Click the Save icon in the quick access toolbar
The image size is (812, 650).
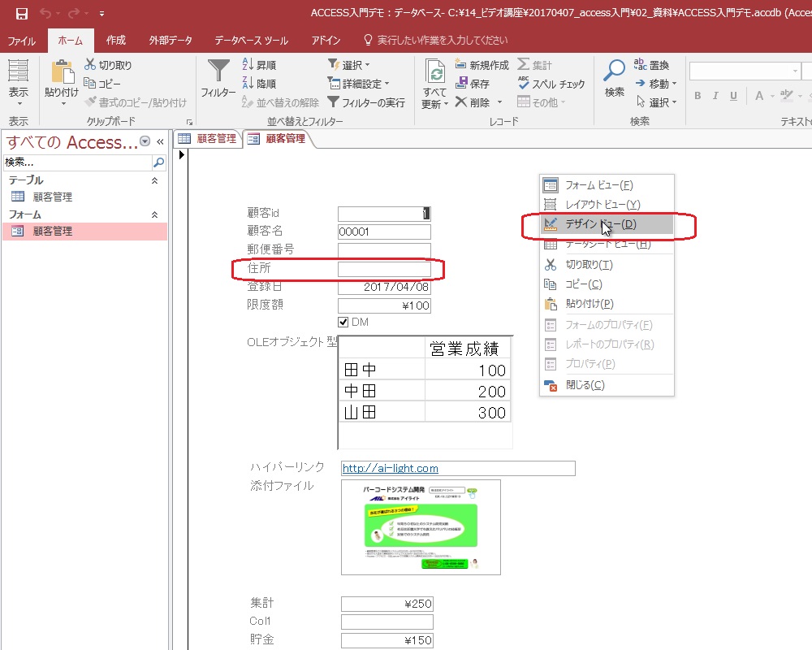click(x=21, y=14)
